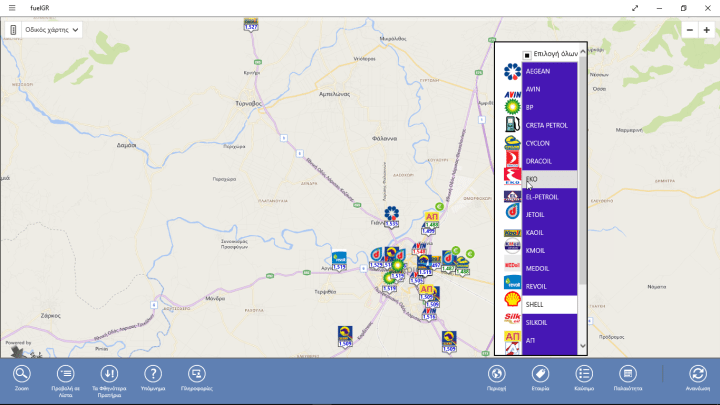Screen dimensions: 720x405
Task: Toggle MEDOIL in the company list
Action: [549, 268]
